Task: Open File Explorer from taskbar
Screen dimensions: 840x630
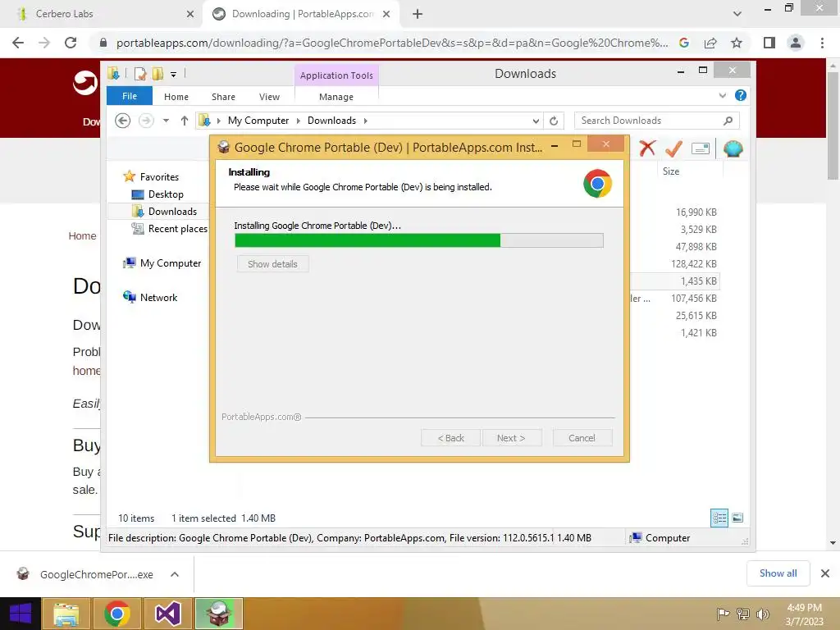Action: 66,614
